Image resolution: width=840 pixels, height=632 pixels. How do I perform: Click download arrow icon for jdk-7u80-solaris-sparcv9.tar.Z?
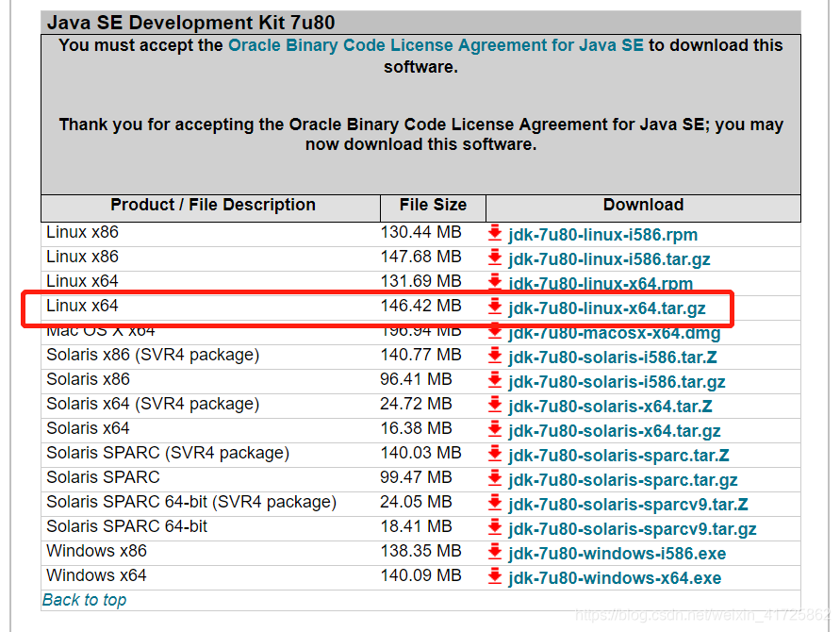tap(494, 503)
